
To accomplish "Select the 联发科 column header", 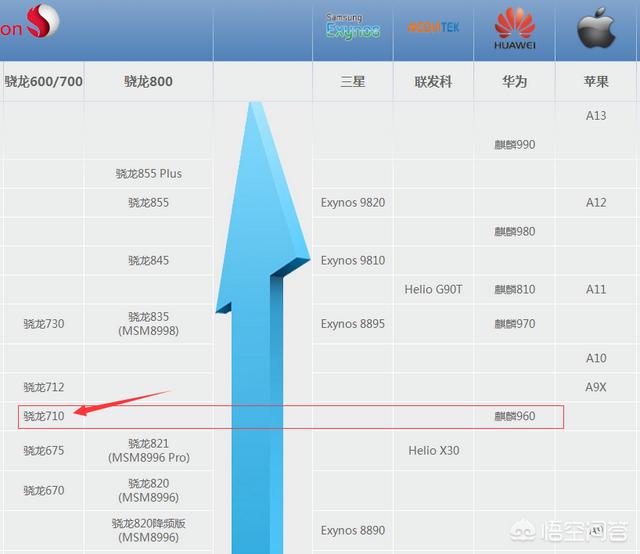I will pyautogui.click(x=433, y=82).
